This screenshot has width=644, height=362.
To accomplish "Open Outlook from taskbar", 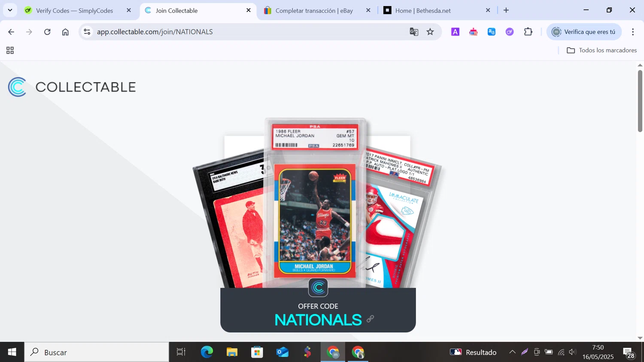I will coord(283,352).
